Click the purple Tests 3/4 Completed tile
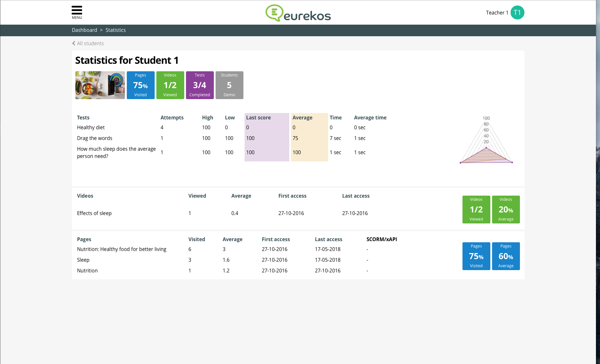The image size is (600, 364). [x=200, y=85]
